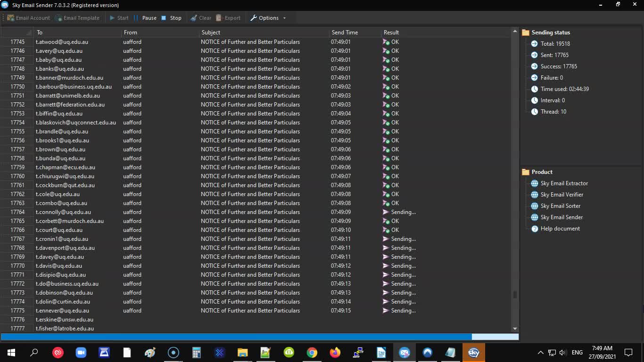Click the question-mark icon beside Help document
This screenshot has width=644, height=362.
click(535, 229)
